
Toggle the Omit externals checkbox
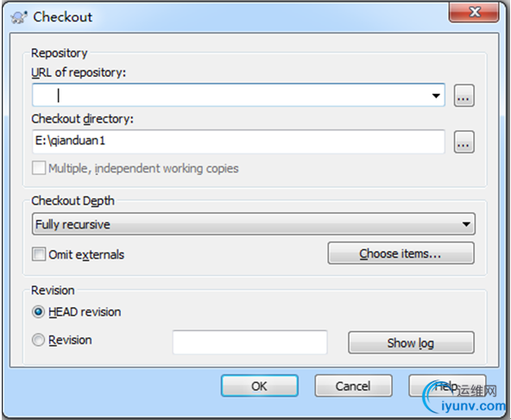39,254
